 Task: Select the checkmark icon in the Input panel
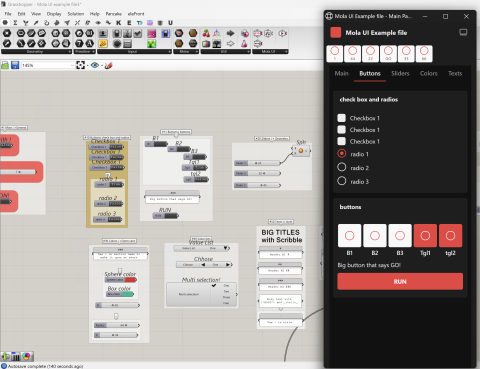[x=138, y=33]
